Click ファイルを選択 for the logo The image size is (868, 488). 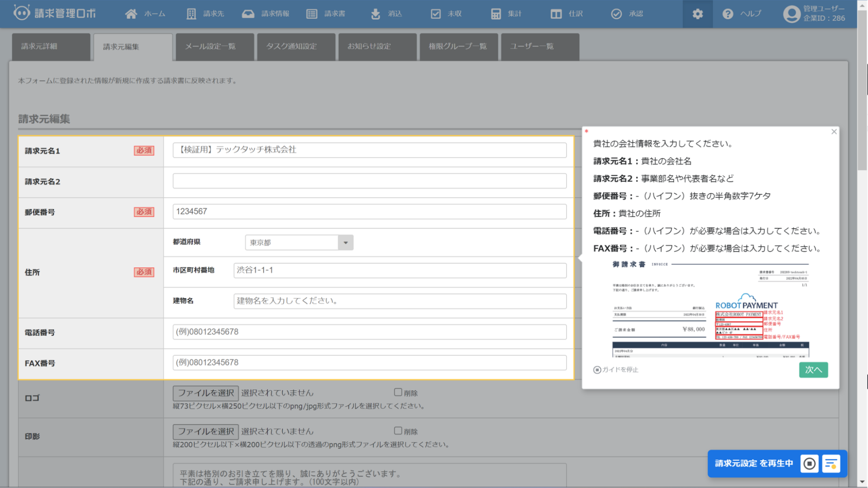pyautogui.click(x=206, y=393)
